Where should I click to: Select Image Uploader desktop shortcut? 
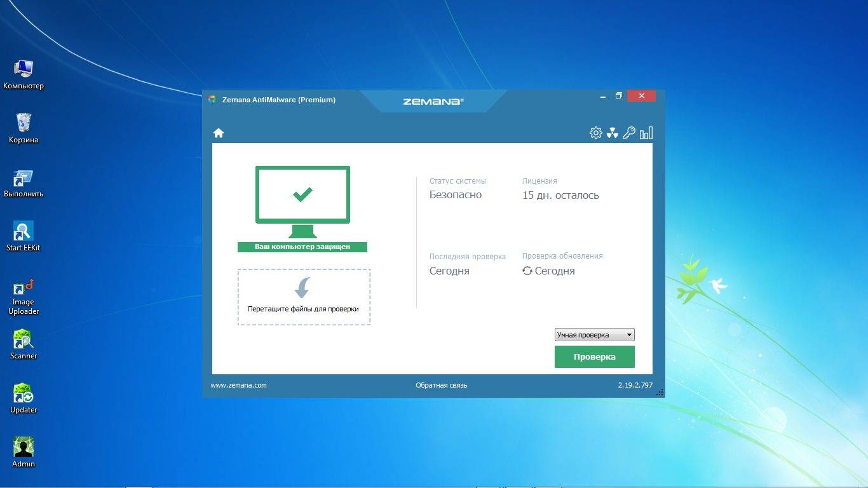click(x=24, y=297)
